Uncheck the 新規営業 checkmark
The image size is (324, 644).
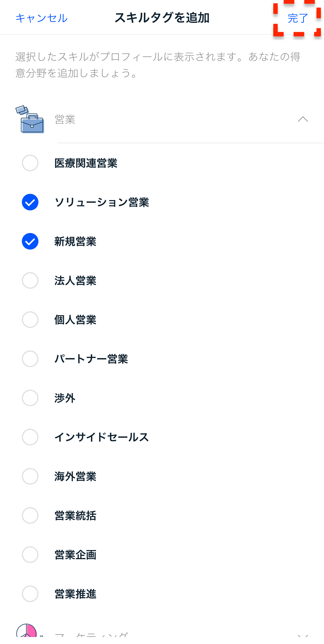coord(30,241)
